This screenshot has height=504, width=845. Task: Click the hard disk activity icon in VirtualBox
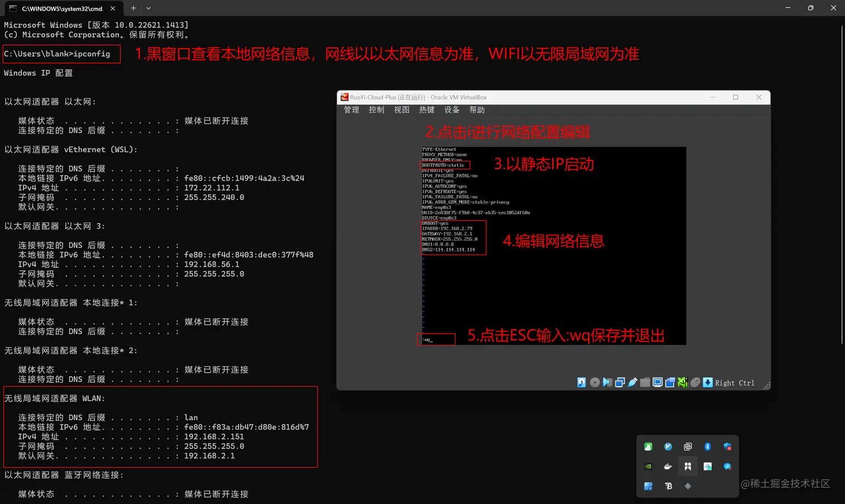coord(582,382)
